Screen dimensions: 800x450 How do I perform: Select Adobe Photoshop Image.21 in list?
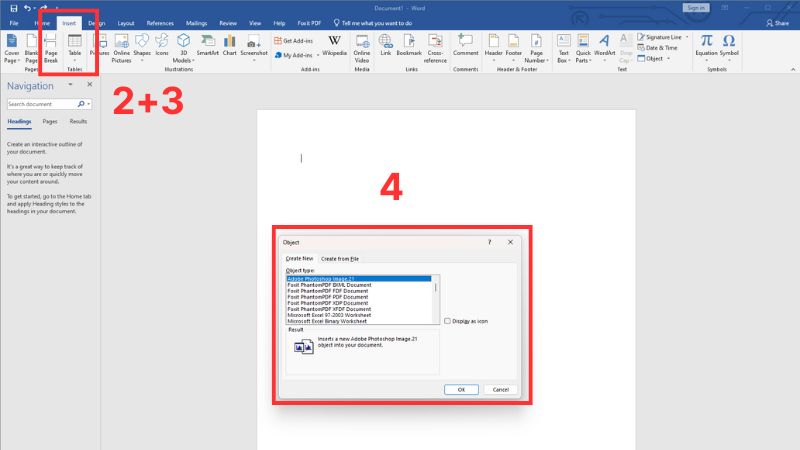coord(359,279)
